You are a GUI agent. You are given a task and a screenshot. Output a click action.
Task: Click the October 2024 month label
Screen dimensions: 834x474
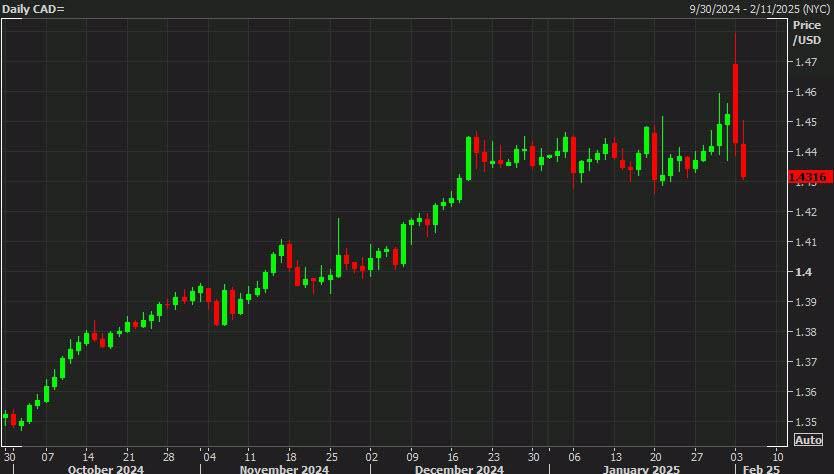coord(106,469)
